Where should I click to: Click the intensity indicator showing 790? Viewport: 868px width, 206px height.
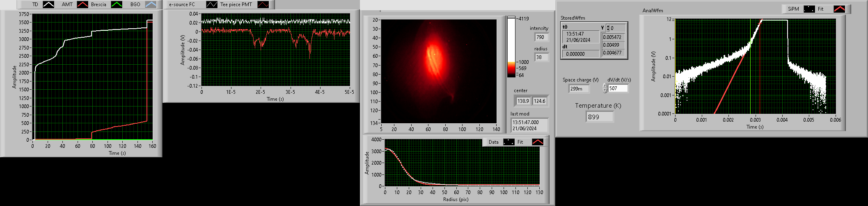[541, 37]
